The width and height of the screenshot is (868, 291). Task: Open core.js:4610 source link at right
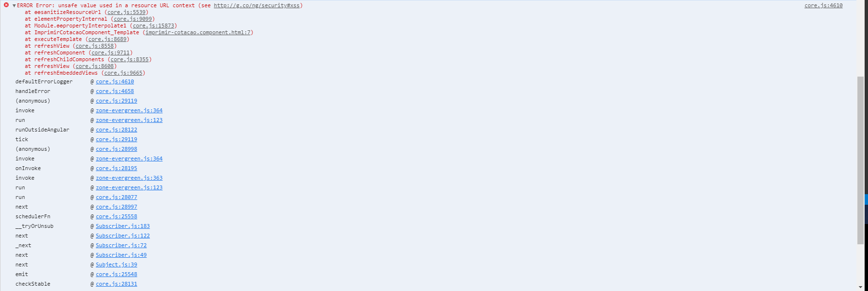(823, 6)
